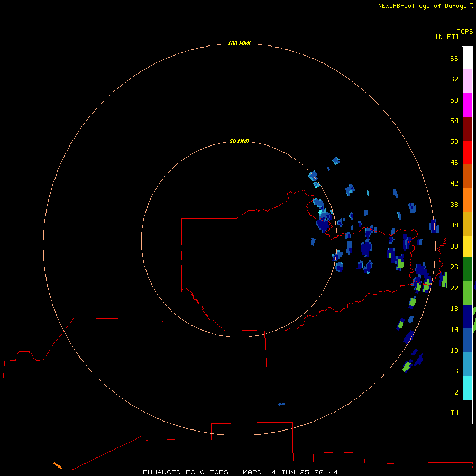
Task: Select the light green legend color band
Action: coord(467,293)
